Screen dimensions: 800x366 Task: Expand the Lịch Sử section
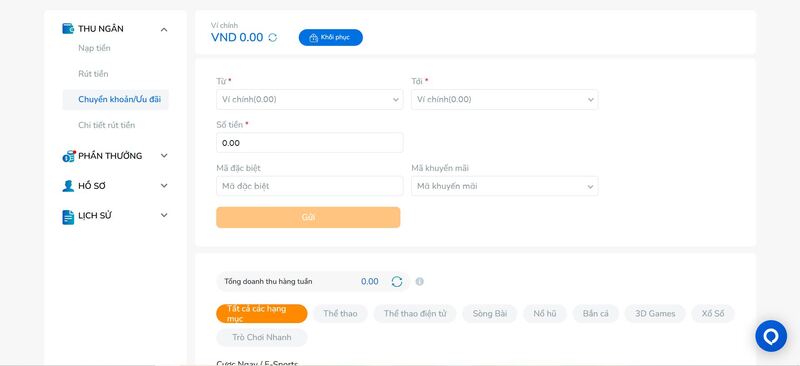coord(164,215)
